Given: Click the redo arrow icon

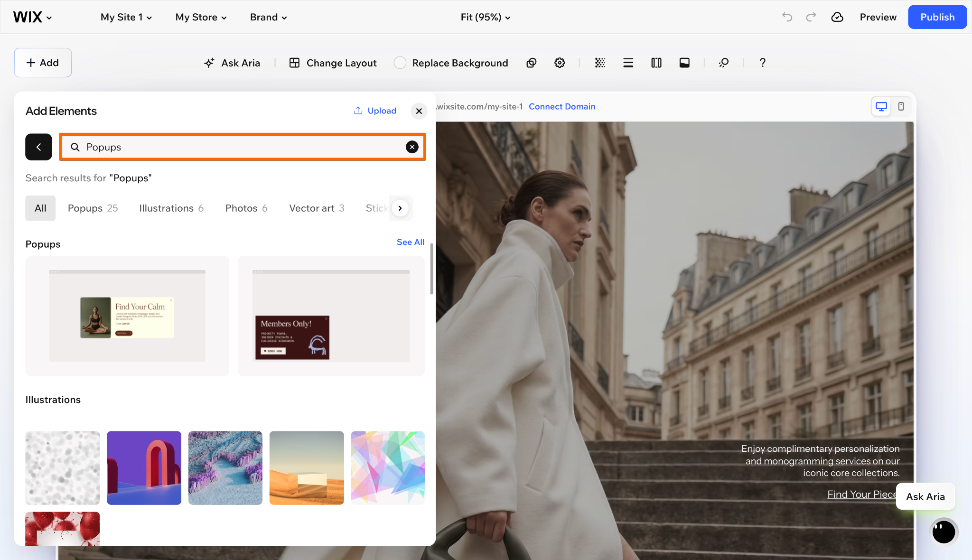Looking at the screenshot, I should tap(811, 17).
